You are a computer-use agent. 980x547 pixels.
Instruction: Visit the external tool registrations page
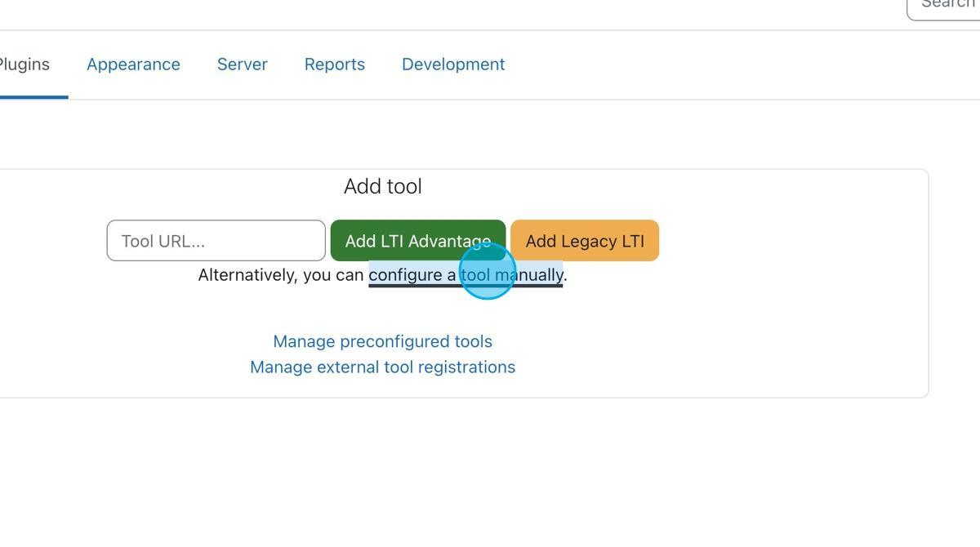382,367
